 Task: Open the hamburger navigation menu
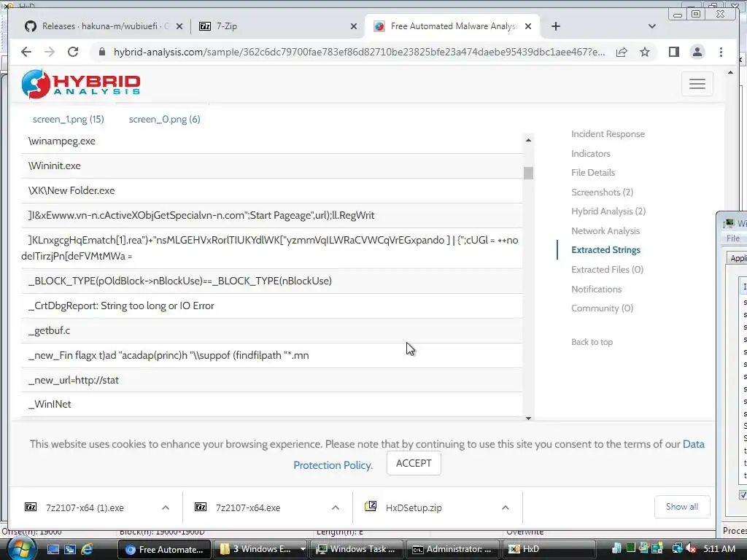pos(697,84)
